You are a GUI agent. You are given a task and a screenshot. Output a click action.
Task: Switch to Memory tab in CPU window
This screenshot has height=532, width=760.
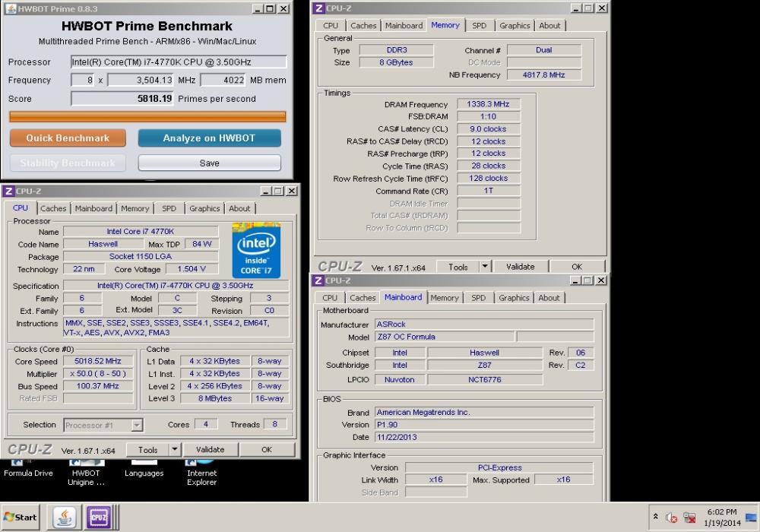(135, 208)
